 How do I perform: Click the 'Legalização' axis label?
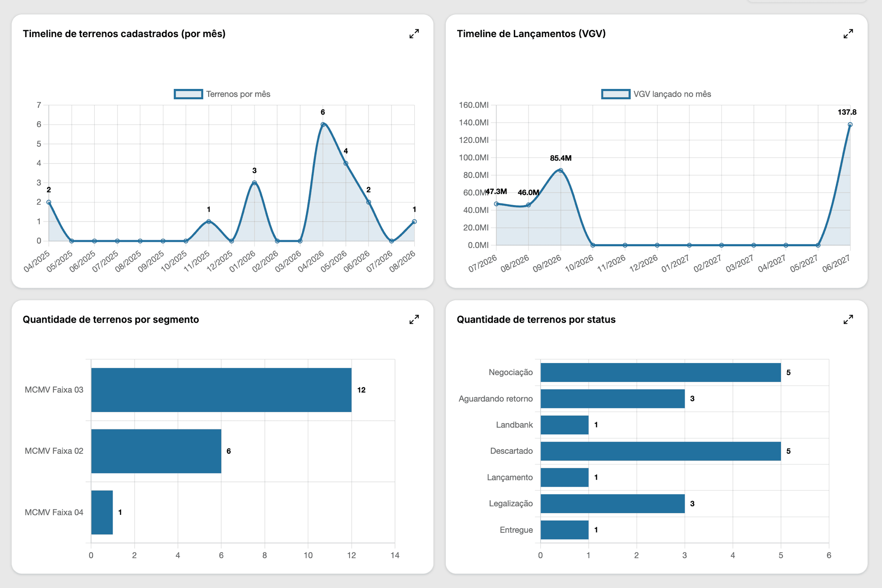[511, 503]
